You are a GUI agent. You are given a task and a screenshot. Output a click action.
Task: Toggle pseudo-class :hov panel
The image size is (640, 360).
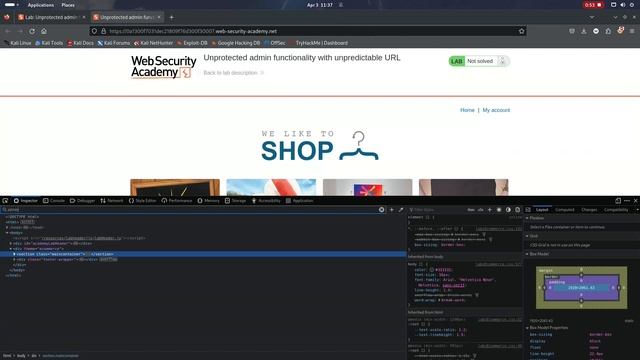(x=471, y=209)
